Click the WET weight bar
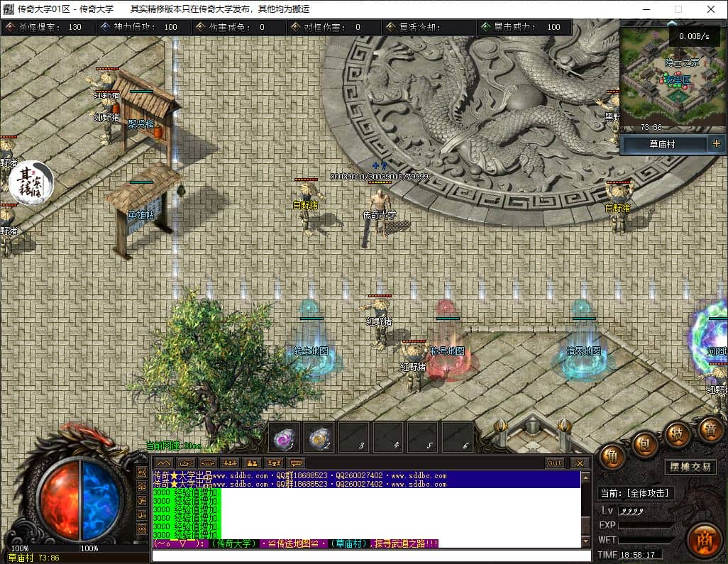 coord(646,541)
